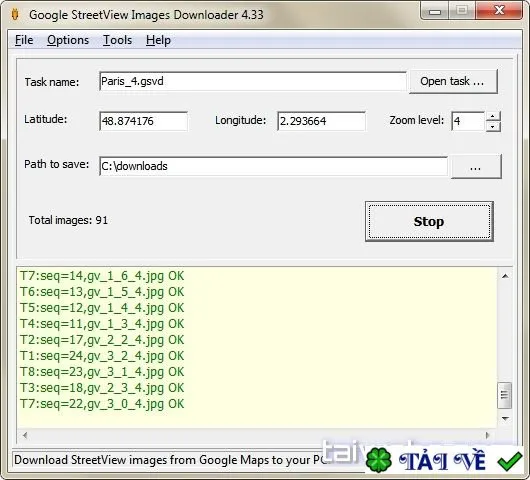The image size is (530, 480).
Task: Click the app icon in title bar
Action: (x=15, y=15)
